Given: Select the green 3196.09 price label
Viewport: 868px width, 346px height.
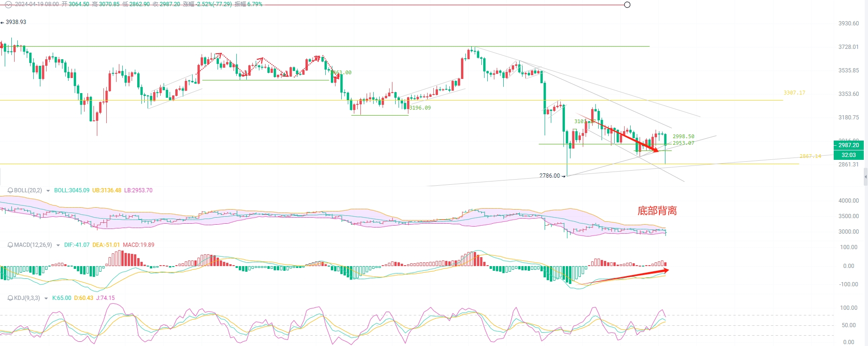Looking at the screenshot, I should [x=420, y=108].
